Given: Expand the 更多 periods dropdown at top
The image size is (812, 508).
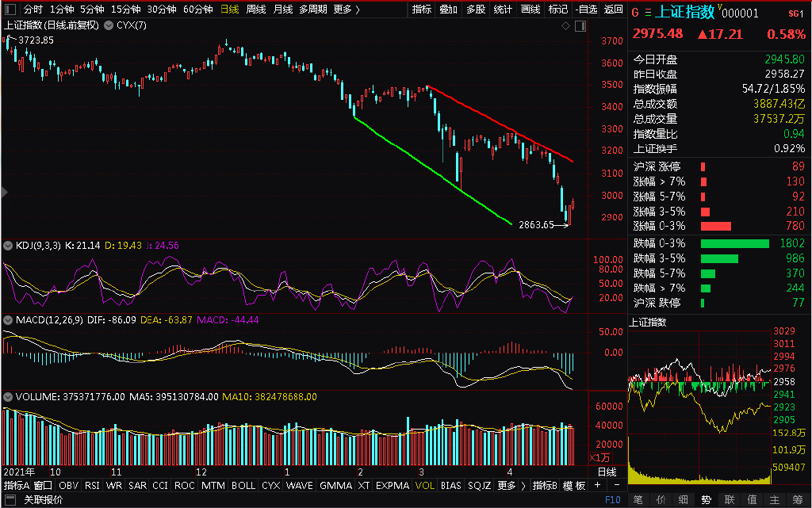Looking at the screenshot, I should pyautogui.click(x=347, y=10).
